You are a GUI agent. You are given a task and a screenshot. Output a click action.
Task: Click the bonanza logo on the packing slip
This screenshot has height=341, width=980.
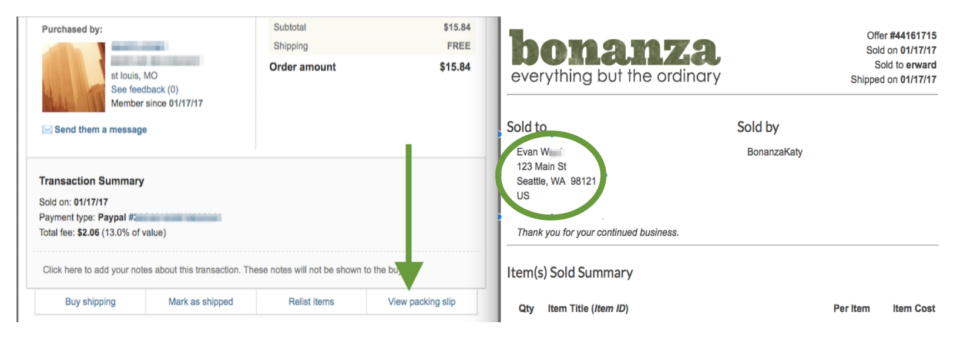tap(615, 57)
